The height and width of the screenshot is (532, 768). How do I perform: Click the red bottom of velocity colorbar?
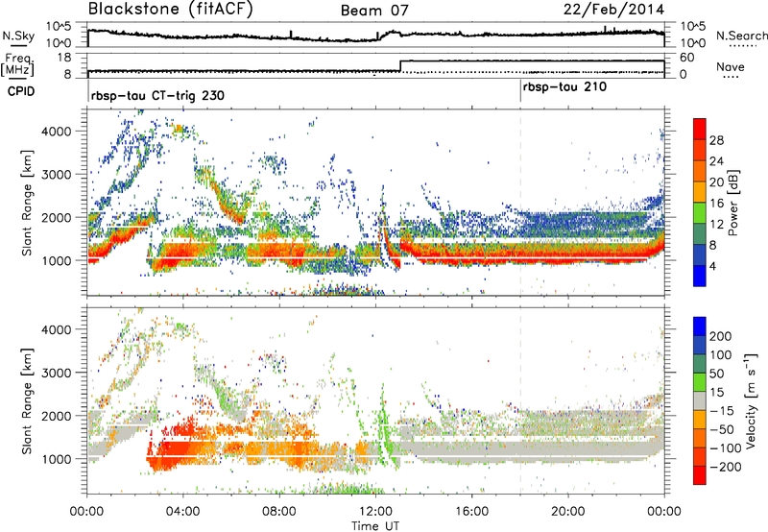coord(700,475)
